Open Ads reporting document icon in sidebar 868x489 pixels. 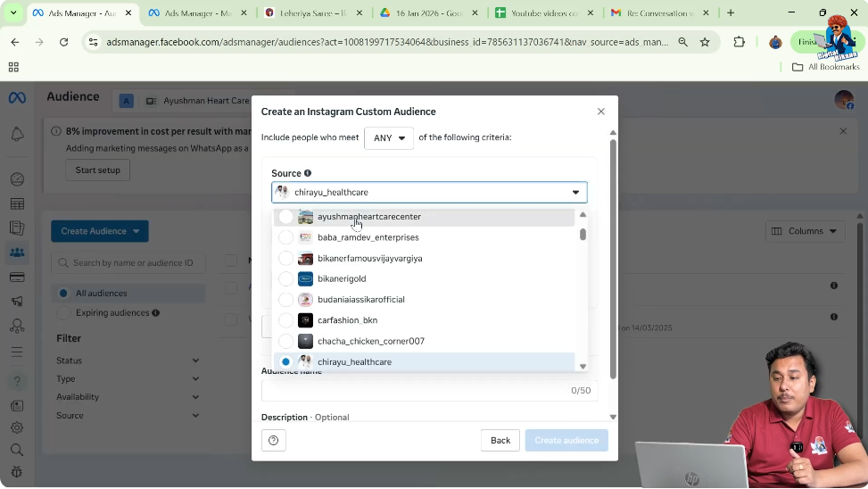pyautogui.click(x=17, y=228)
